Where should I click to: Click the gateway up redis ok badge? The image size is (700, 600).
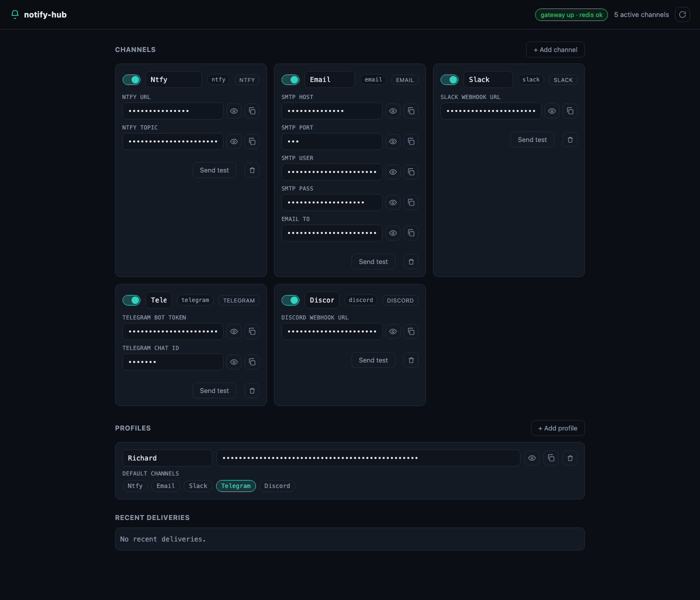tap(571, 14)
